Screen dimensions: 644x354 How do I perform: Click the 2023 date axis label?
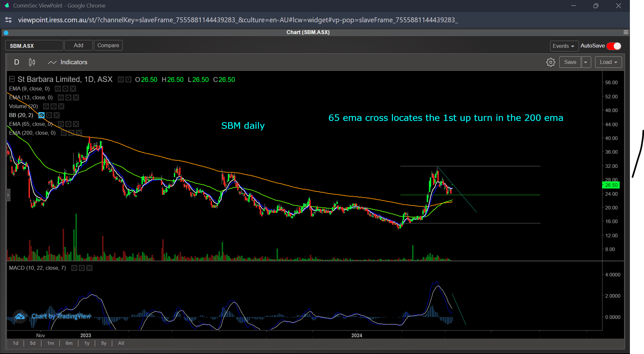coord(86,335)
